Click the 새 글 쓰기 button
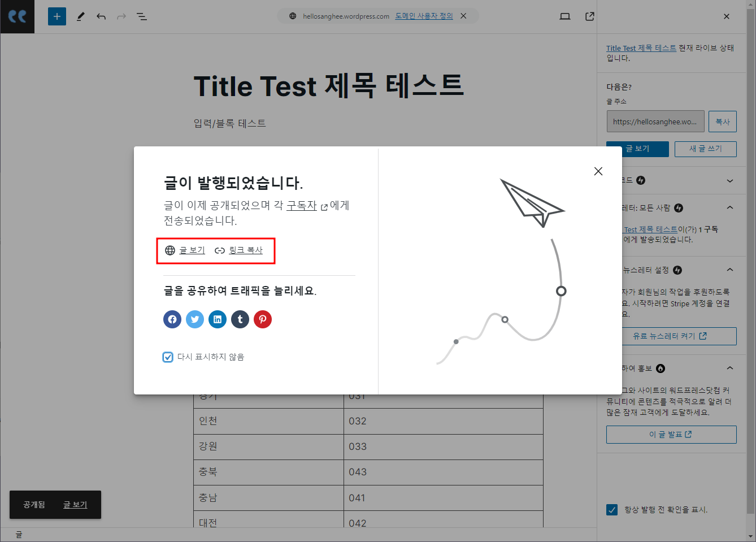Viewport: 756px width, 542px height. click(x=706, y=149)
